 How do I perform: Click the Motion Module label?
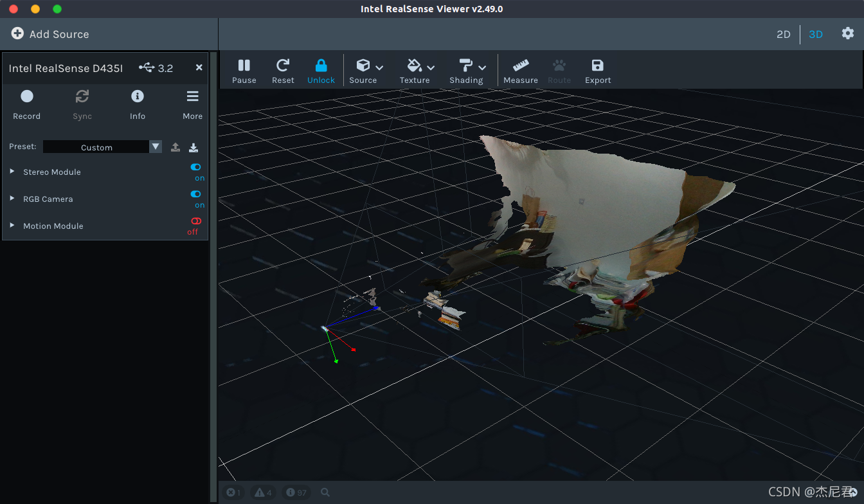(53, 226)
